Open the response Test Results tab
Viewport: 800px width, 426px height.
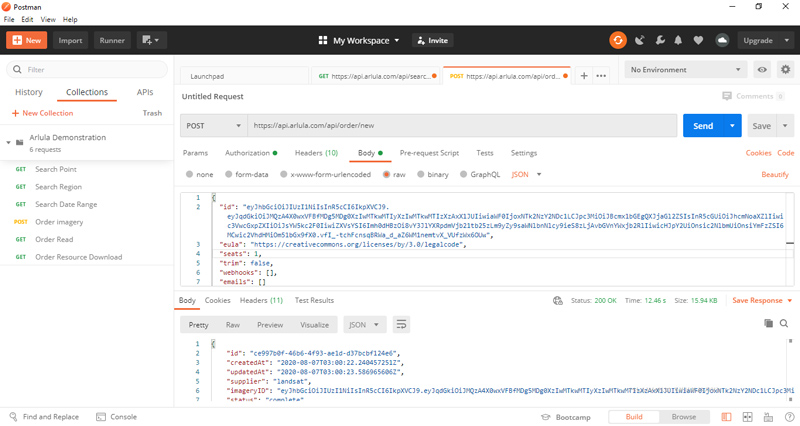point(314,300)
